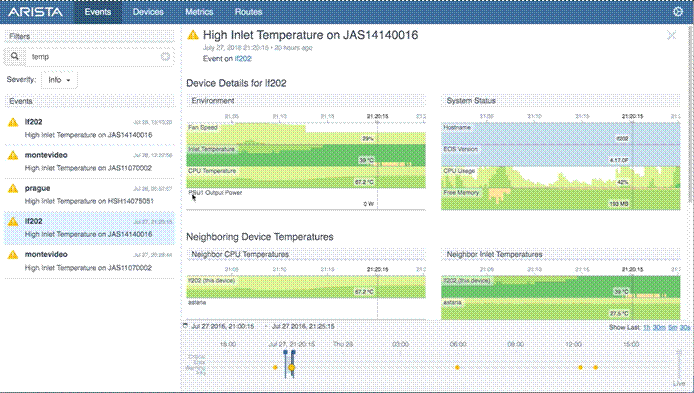Select montevideo event dated Jul 28
The height and width of the screenshot is (393, 694).
(x=90, y=162)
